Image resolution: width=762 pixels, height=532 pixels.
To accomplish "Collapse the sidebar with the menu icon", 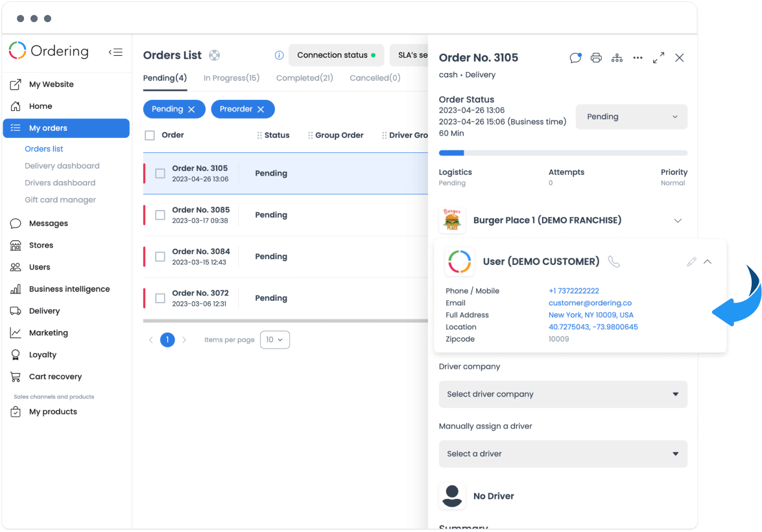I will pos(115,52).
